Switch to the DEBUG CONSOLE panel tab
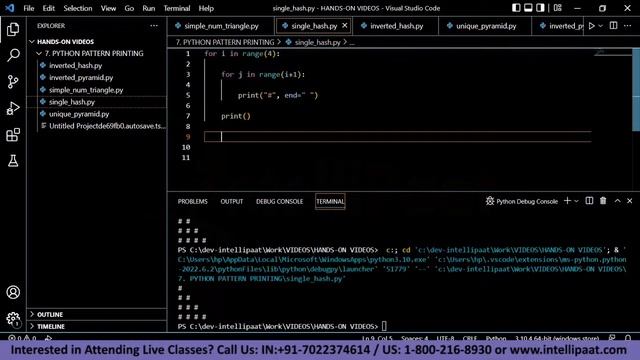640x360 pixels. (x=280, y=202)
